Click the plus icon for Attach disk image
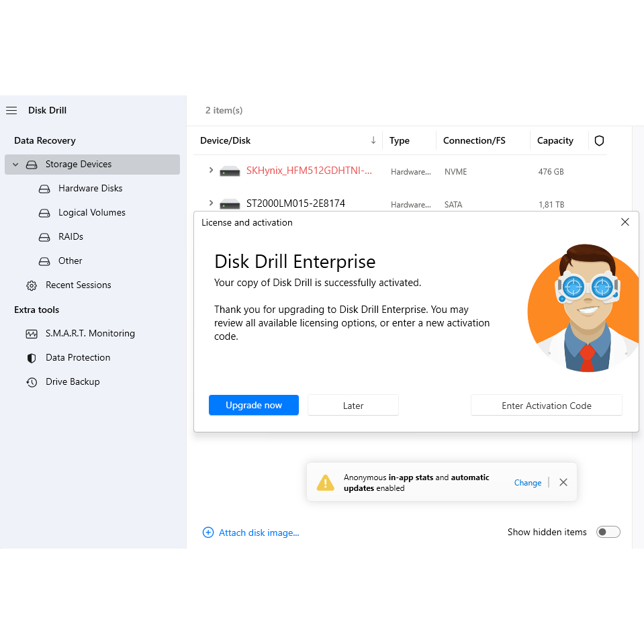 point(208,533)
